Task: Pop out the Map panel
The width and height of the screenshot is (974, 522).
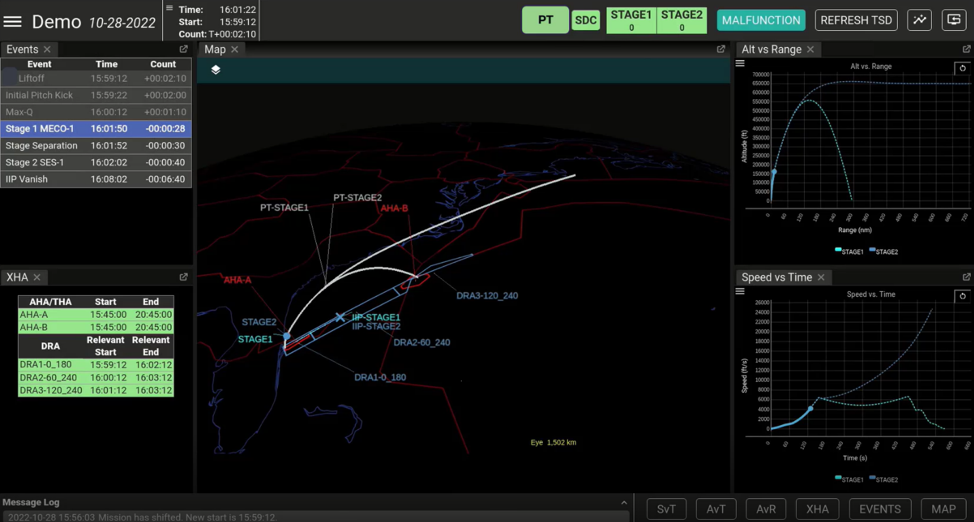Action: 720,49
